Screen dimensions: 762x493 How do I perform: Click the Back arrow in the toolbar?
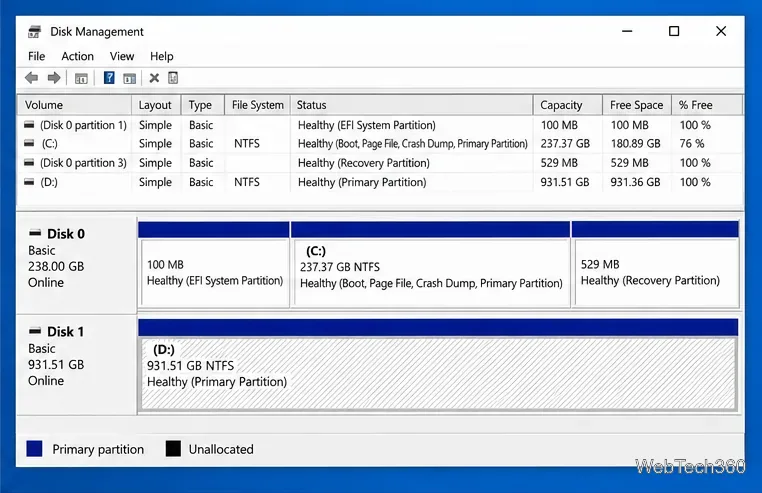tap(32, 78)
